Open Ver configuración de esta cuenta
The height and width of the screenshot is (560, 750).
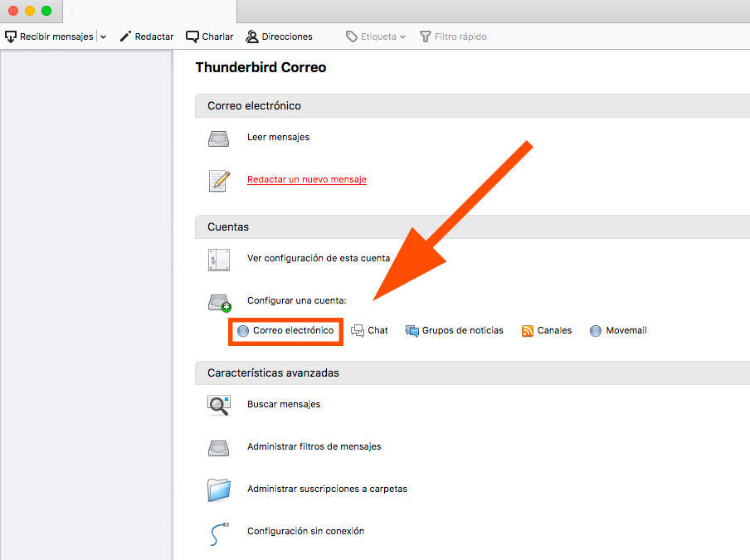[319, 258]
